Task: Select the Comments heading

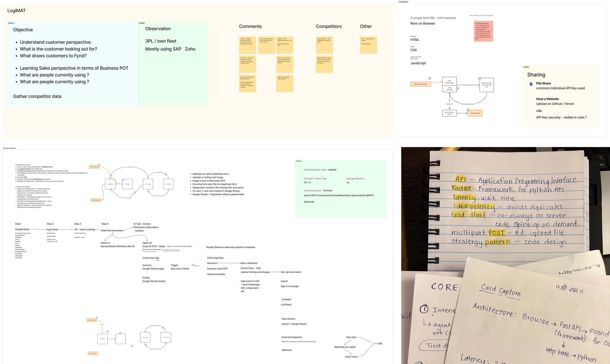Action: click(250, 27)
